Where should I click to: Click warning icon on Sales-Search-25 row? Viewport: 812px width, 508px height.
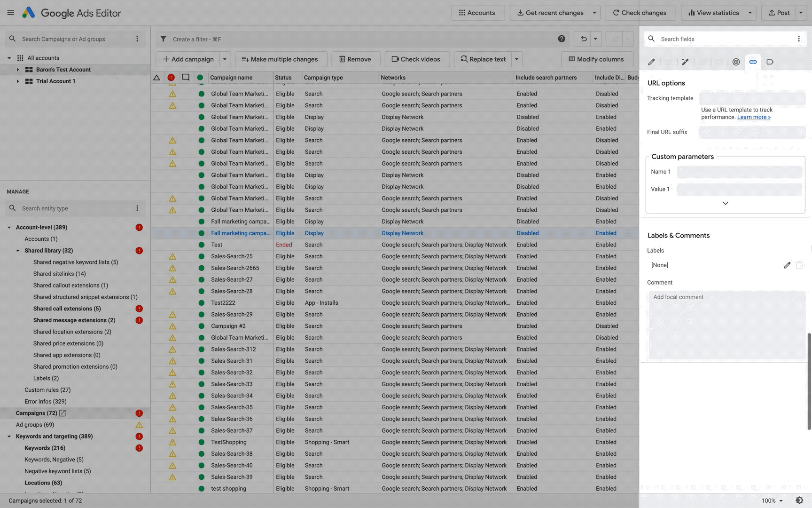(172, 256)
